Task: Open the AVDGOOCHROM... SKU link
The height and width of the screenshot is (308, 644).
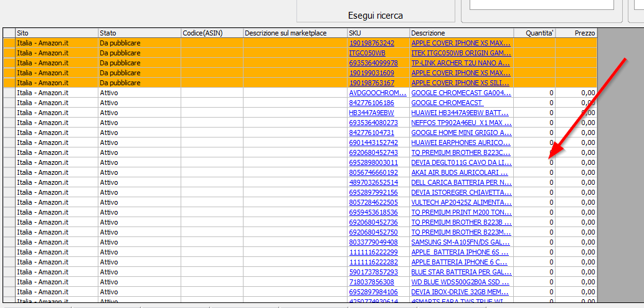Action: click(x=378, y=93)
